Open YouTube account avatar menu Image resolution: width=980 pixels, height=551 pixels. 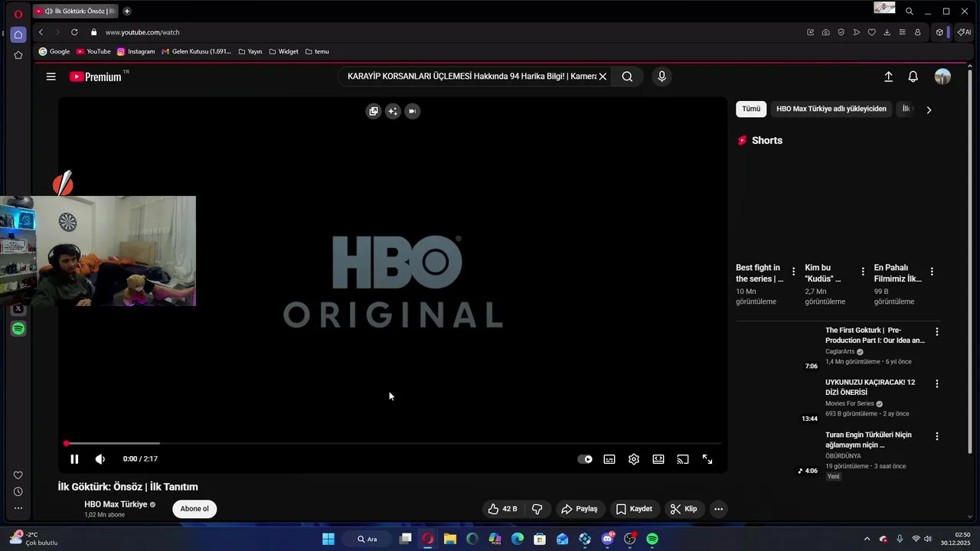click(942, 77)
